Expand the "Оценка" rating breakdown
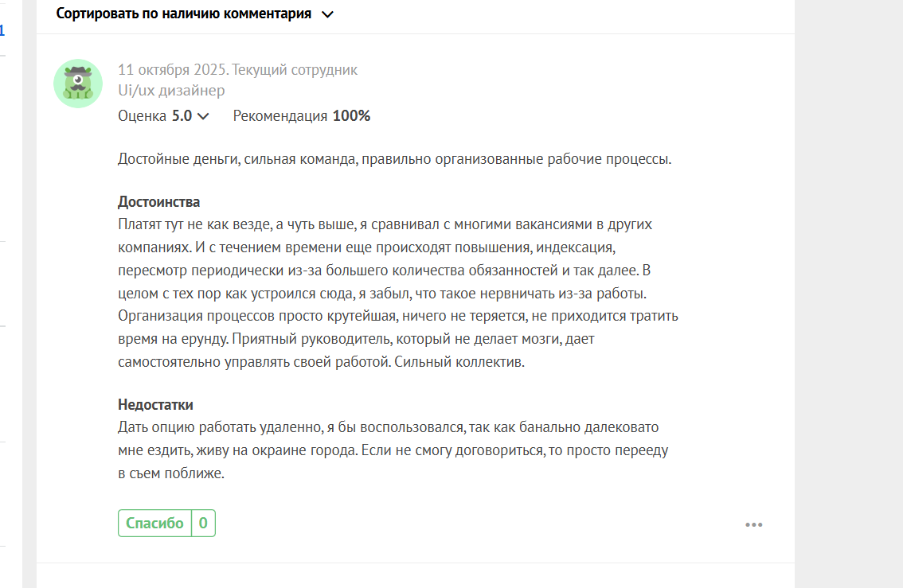Image resolution: width=903 pixels, height=588 pixels. click(143, 116)
